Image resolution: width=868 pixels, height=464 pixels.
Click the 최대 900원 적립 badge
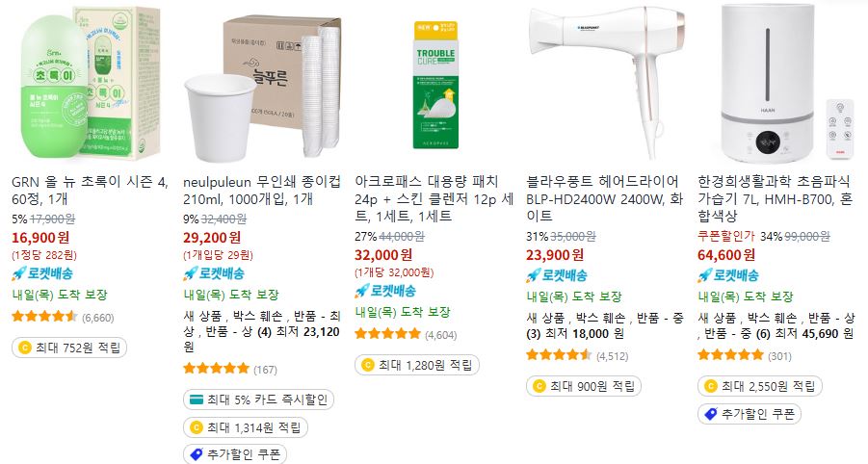[584, 386]
